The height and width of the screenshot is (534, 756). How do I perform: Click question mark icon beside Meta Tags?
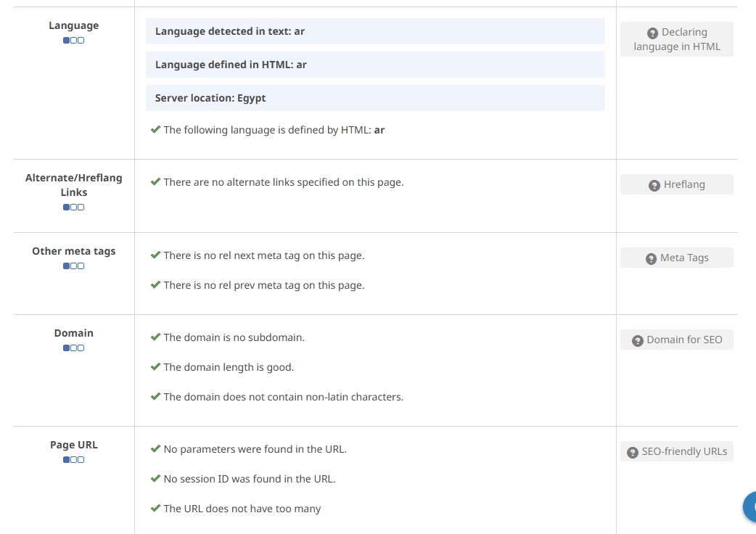click(651, 258)
